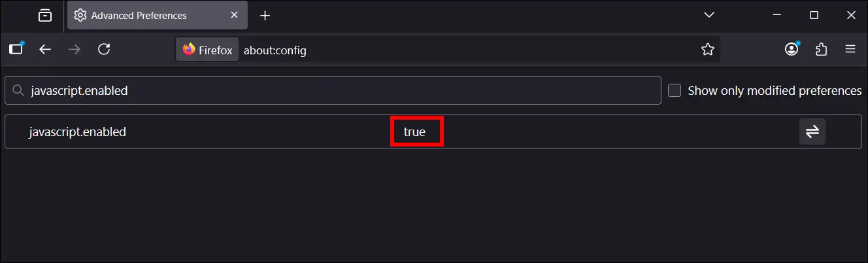Expand the list all tabs dropdown

tap(709, 15)
